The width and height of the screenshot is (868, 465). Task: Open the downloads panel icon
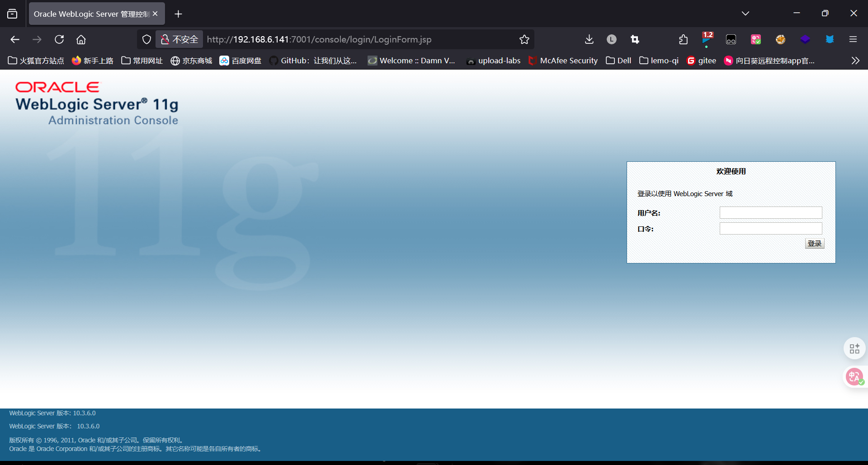[x=589, y=39]
